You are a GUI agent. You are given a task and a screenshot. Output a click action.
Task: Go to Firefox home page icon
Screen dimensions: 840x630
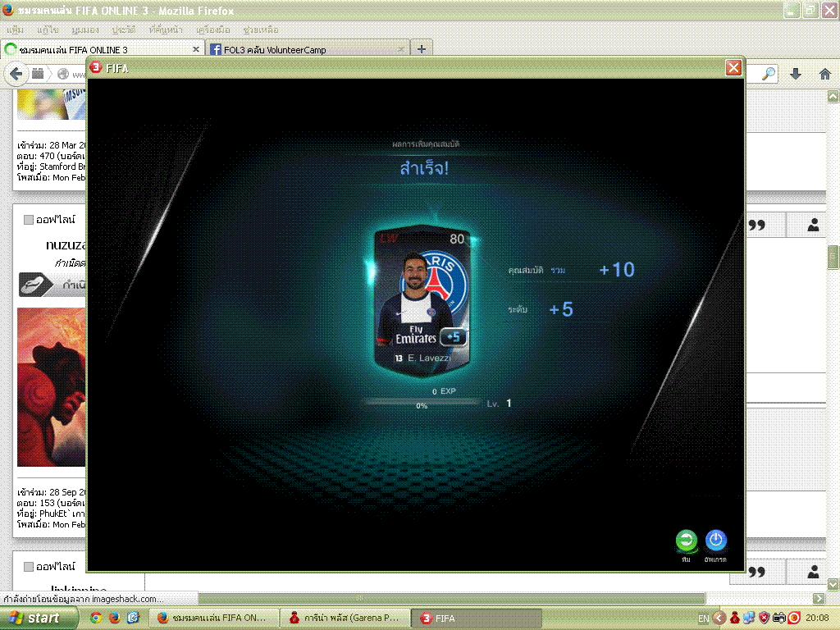tap(825, 74)
